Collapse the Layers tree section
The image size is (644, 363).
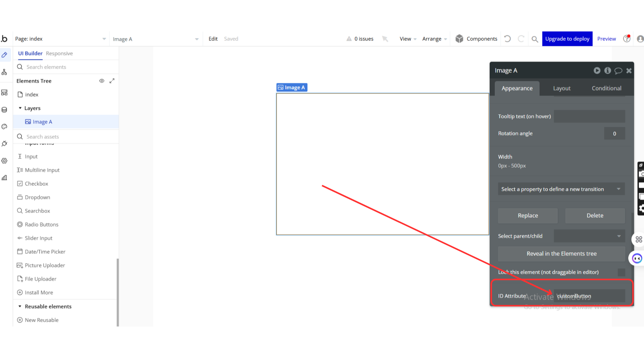20,108
